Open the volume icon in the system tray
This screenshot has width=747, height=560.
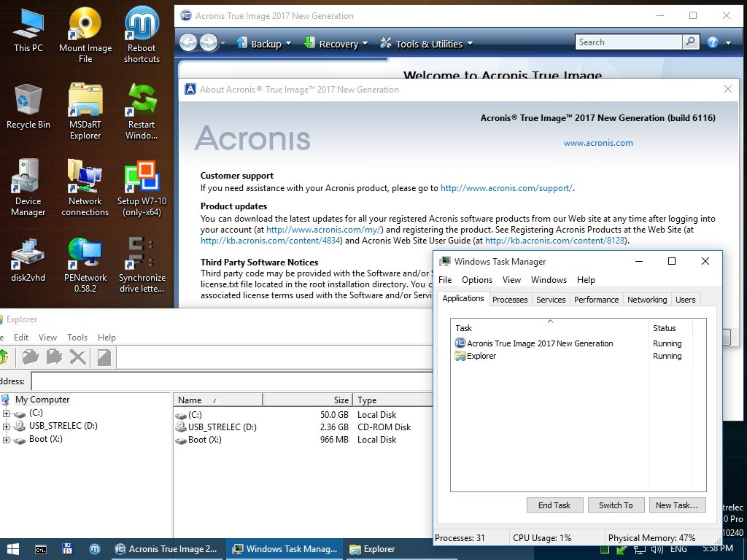coord(657,550)
